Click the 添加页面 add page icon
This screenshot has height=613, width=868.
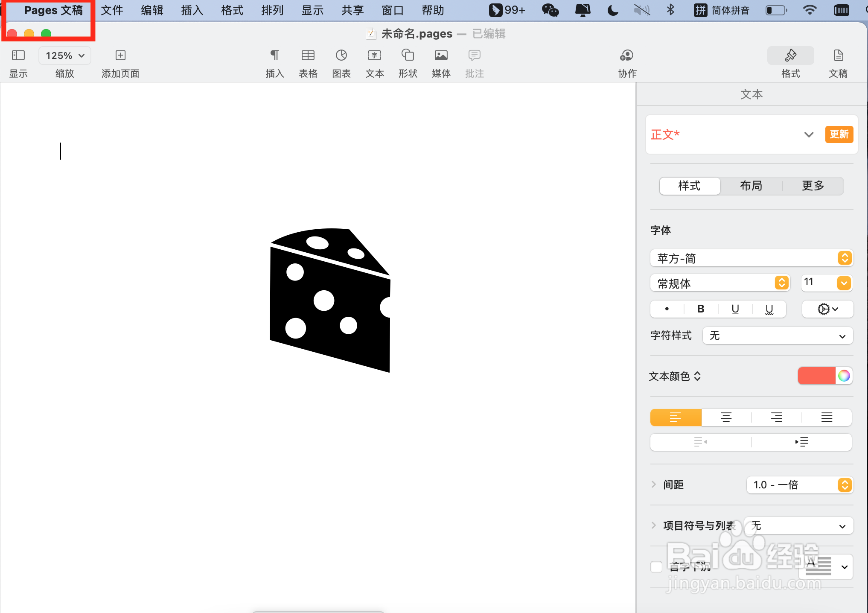120,55
